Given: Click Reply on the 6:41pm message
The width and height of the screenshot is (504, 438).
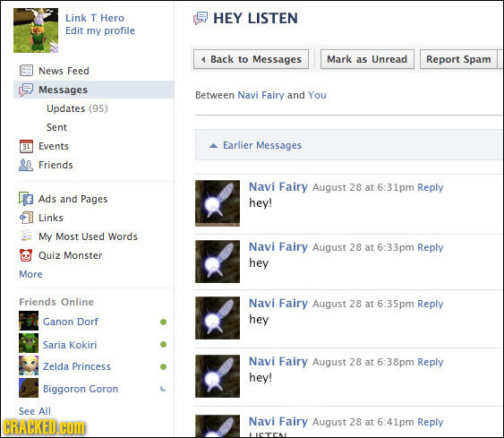Looking at the screenshot, I should [x=430, y=422].
